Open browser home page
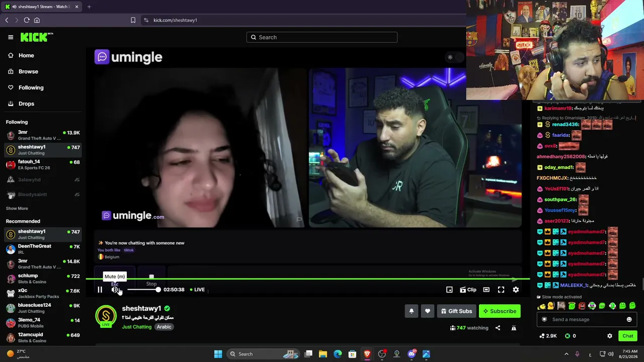This screenshot has height=362, width=644. point(37,20)
